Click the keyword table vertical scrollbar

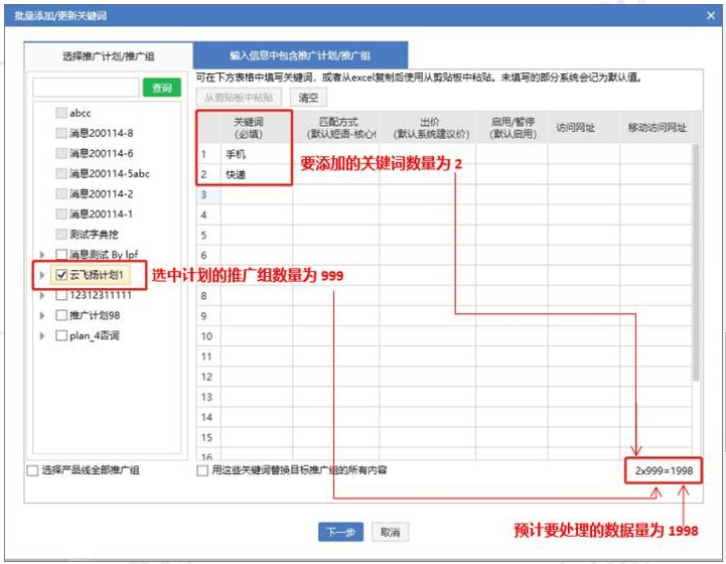[x=695, y=262]
